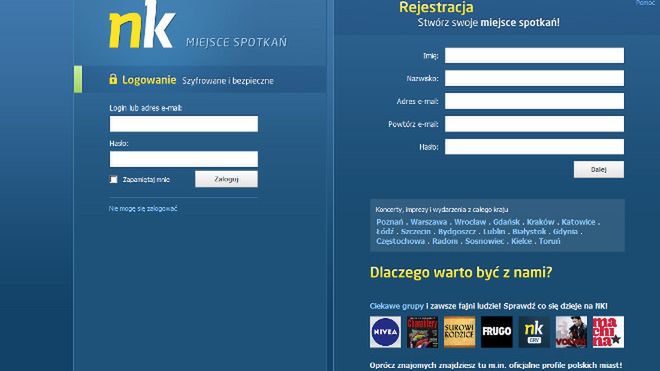Open the Surowi Rodzice group thumbnail

459,332
